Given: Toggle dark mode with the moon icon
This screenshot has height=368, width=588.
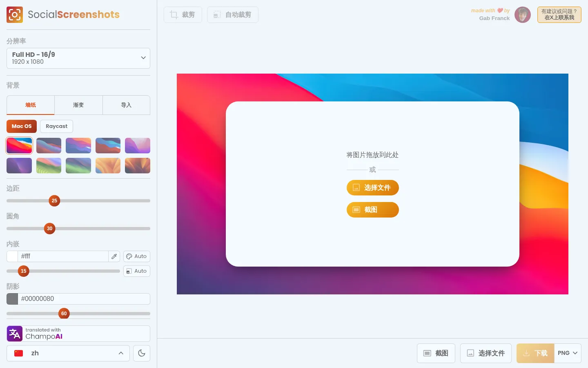Looking at the screenshot, I should 142,353.
